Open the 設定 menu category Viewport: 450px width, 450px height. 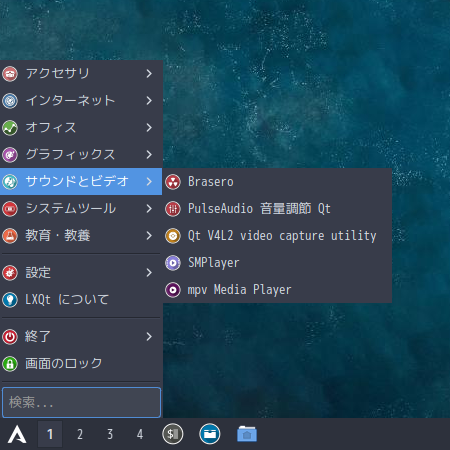tap(81, 273)
